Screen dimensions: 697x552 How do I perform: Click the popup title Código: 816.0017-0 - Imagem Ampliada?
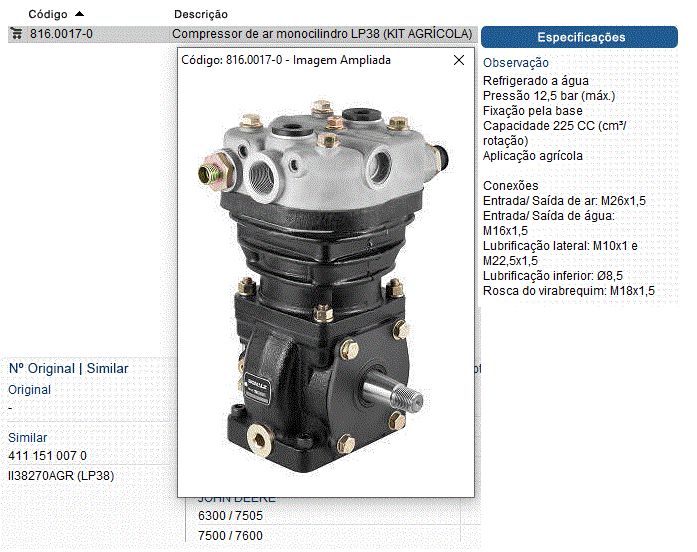tap(286, 60)
